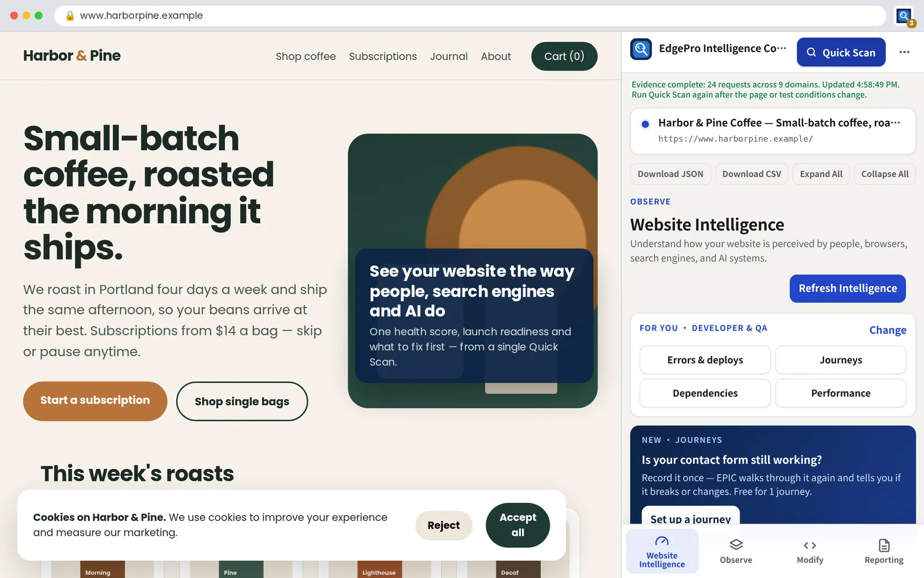Open the Cart (0) button
Image resolution: width=924 pixels, height=578 pixels.
[x=564, y=56]
